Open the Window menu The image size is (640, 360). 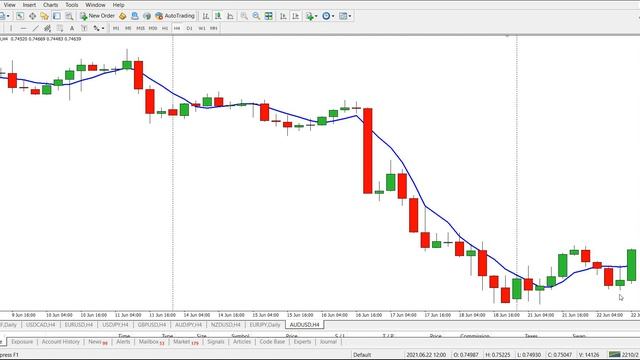(96, 5)
